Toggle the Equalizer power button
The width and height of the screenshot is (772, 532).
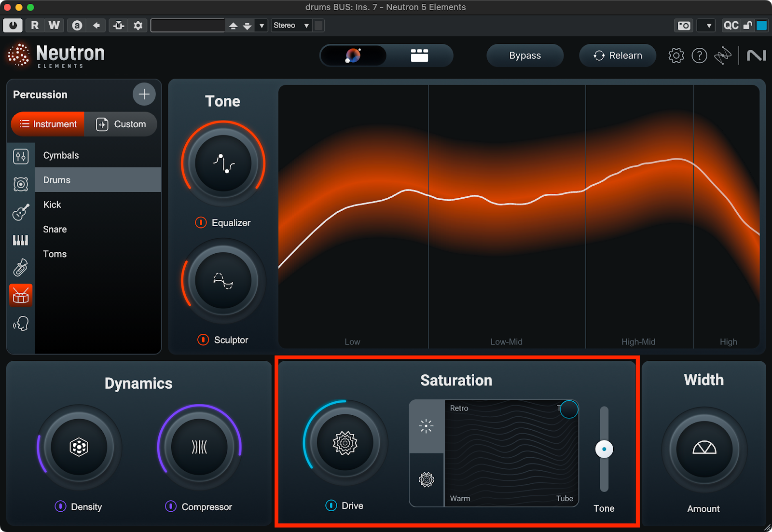pos(201,222)
